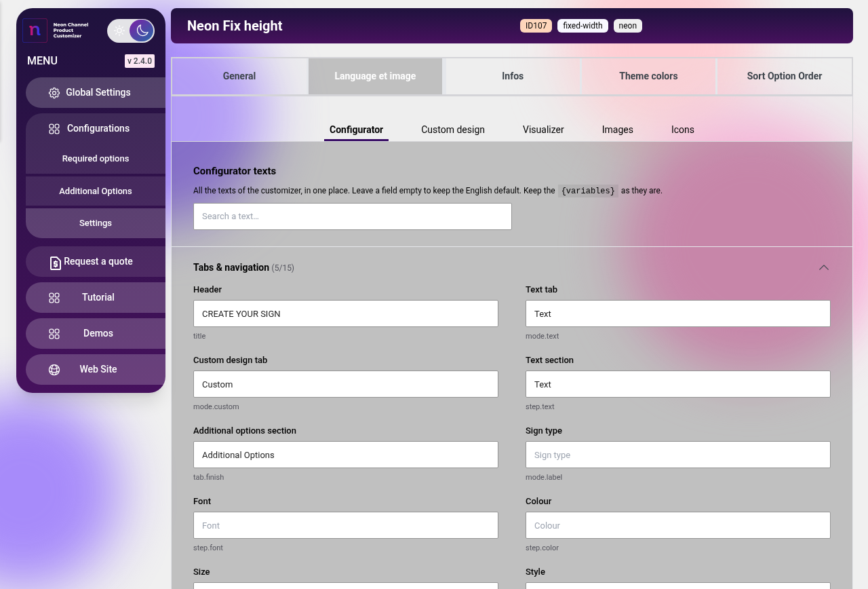Click the Web Site menu label
The height and width of the screenshot is (589, 868).
coord(98,369)
